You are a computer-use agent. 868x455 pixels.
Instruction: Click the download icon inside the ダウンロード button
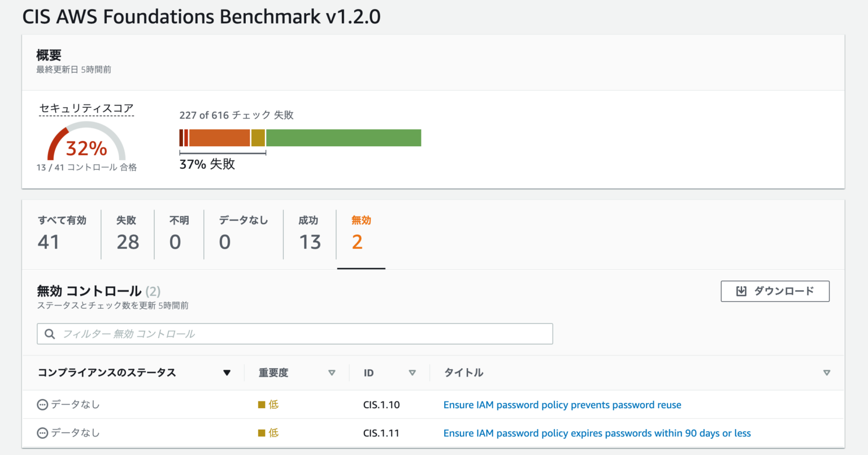point(742,291)
